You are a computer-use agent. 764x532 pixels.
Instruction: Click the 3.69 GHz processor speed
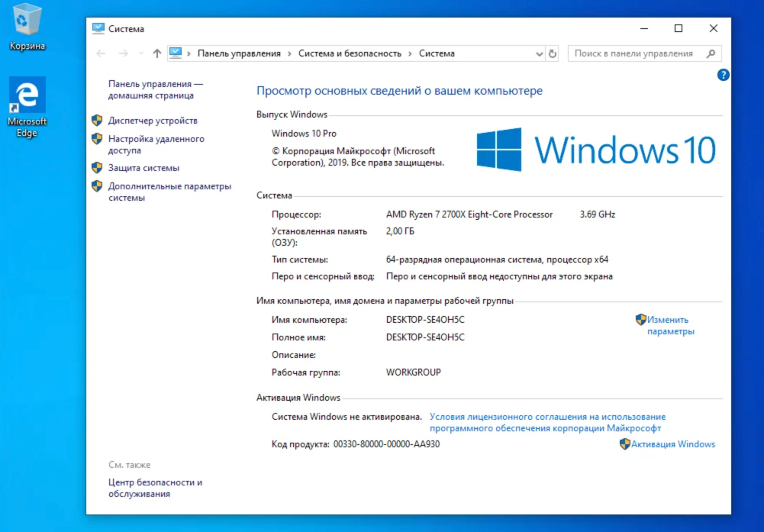coord(598,214)
